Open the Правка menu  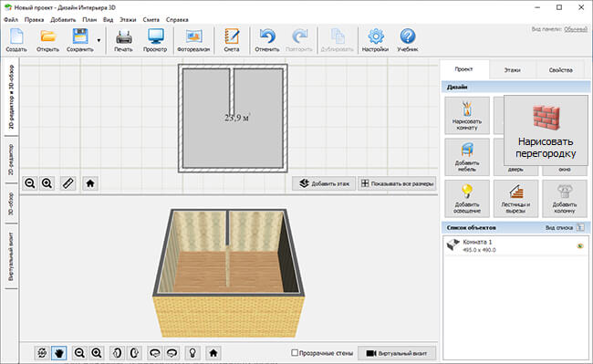coord(34,20)
